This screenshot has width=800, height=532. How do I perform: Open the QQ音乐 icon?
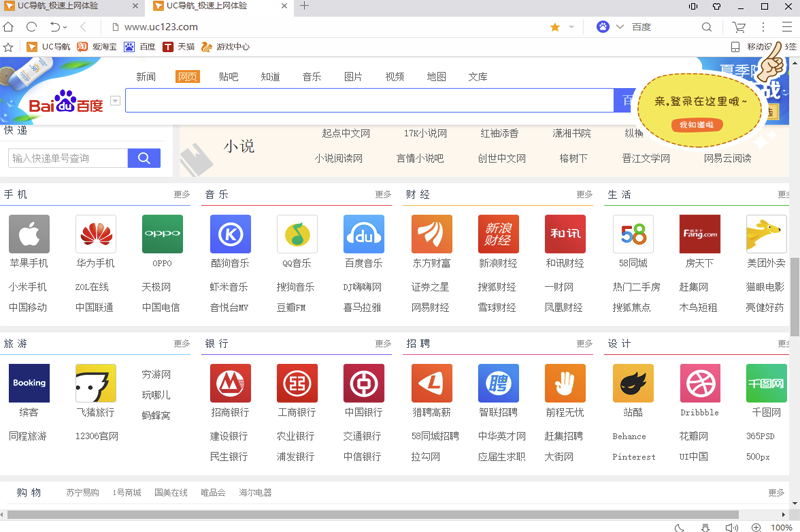coord(296,234)
